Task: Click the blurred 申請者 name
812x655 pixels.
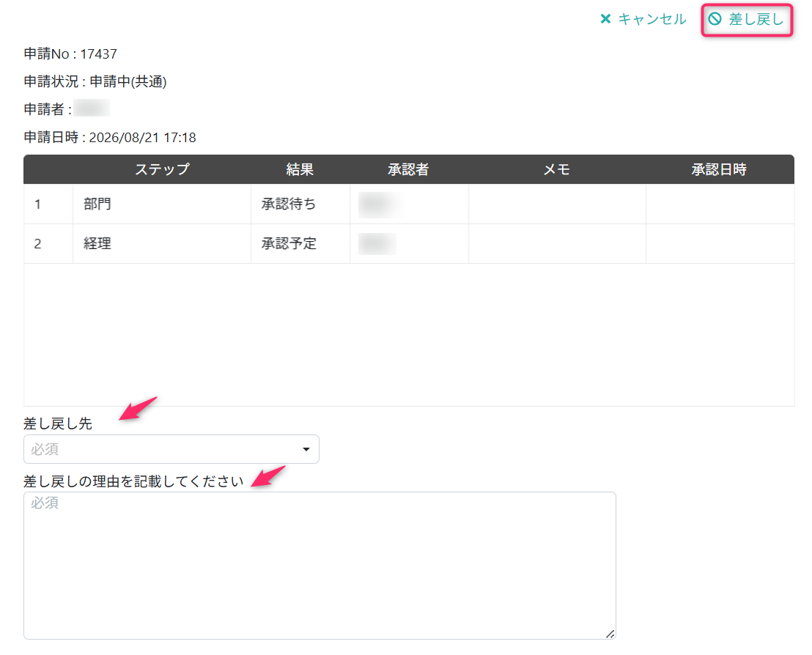Action: pos(92,108)
